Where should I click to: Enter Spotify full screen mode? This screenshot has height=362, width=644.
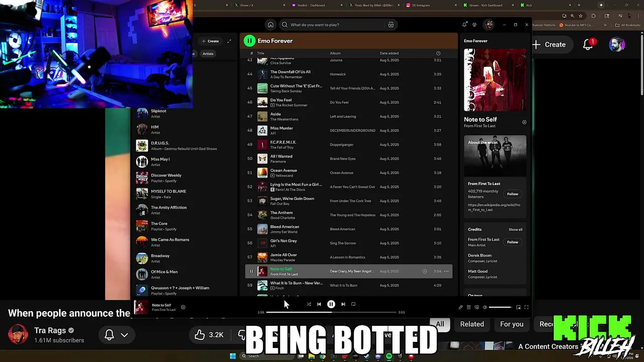point(526,307)
